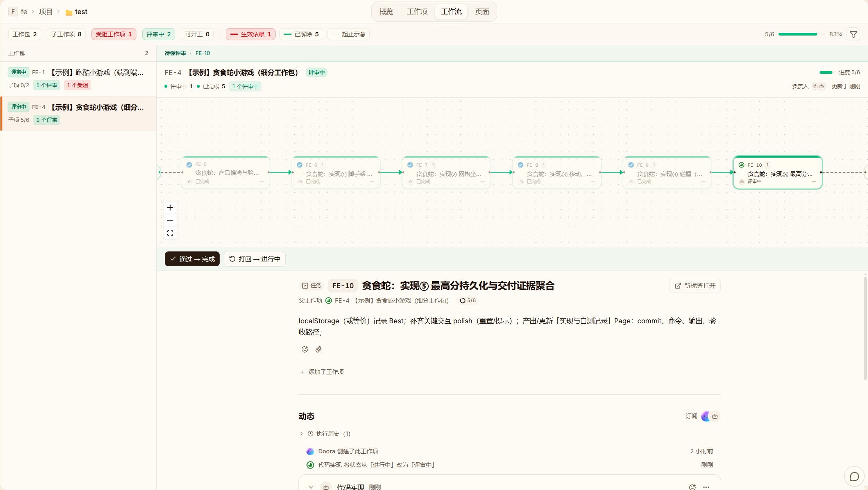Collapse FE-5 node via minus mark
Image resolution: width=868 pixels, height=490 pixels.
[x=261, y=182]
